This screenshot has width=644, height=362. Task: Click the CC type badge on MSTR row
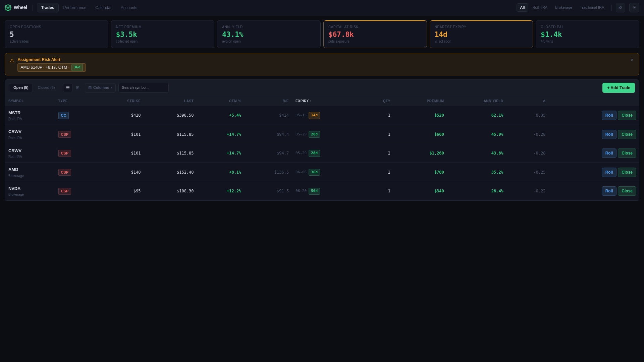[63, 116]
